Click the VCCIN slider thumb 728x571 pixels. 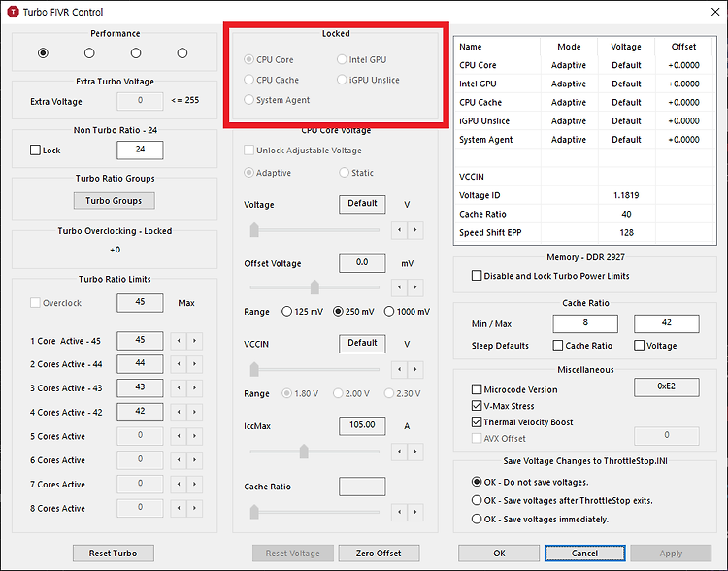[254, 369]
